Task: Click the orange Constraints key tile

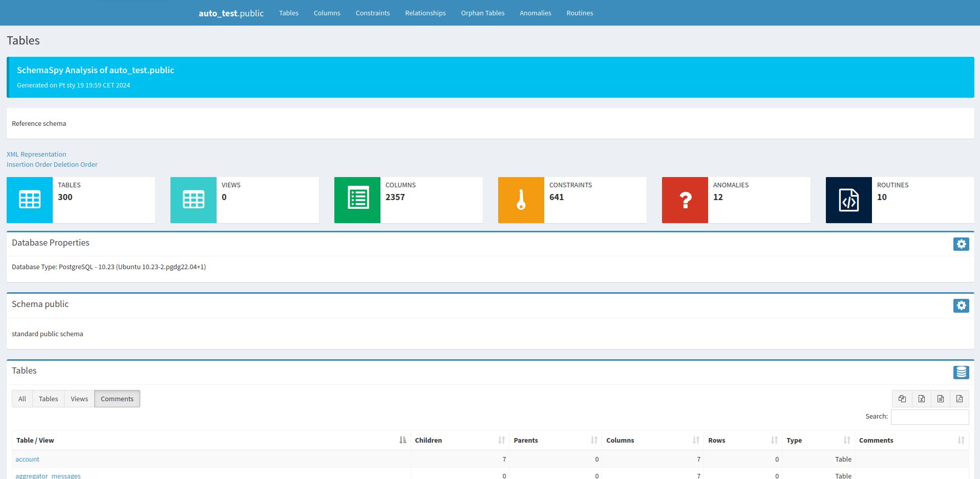Action: point(521,200)
